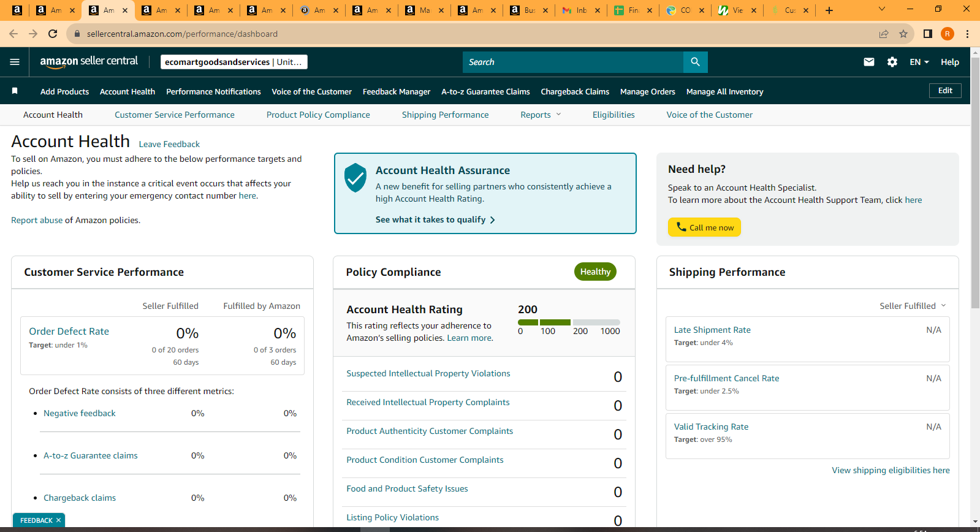Open A-to-z Guarantee Claims in navigation bar
The image size is (980, 532).
point(485,91)
